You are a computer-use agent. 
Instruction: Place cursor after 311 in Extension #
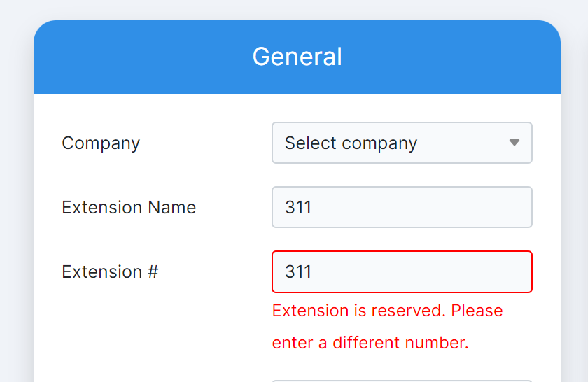coord(313,271)
